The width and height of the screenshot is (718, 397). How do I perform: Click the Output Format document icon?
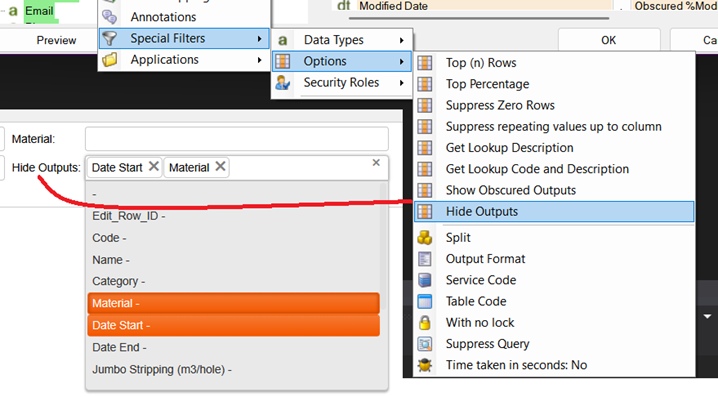pos(424,259)
